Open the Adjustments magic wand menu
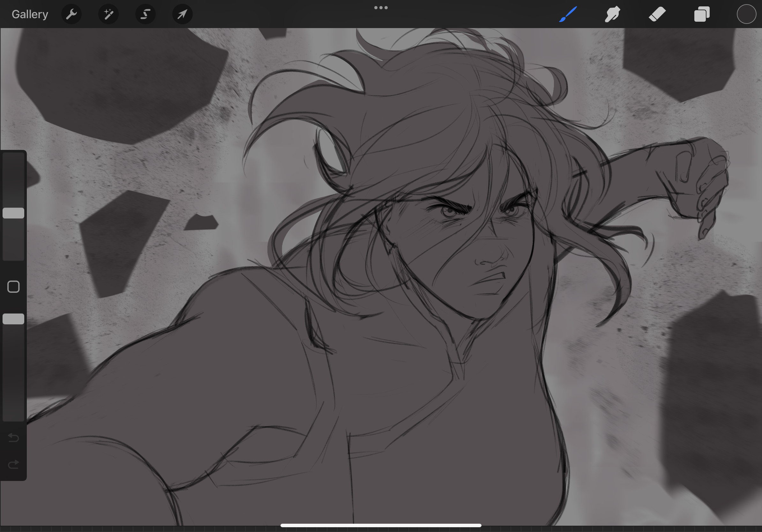Viewport: 762px width, 532px height. pos(108,14)
